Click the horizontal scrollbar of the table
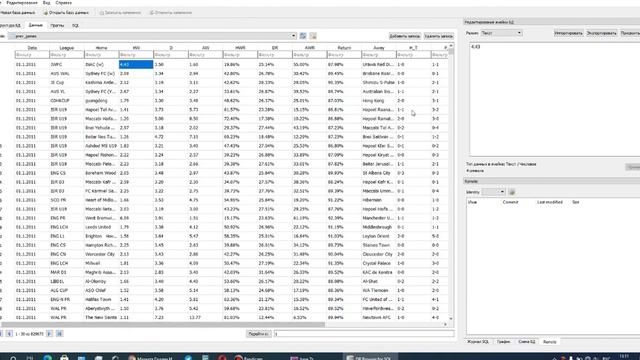The width and height of the screenshot is (640, 360). [163, 324]
